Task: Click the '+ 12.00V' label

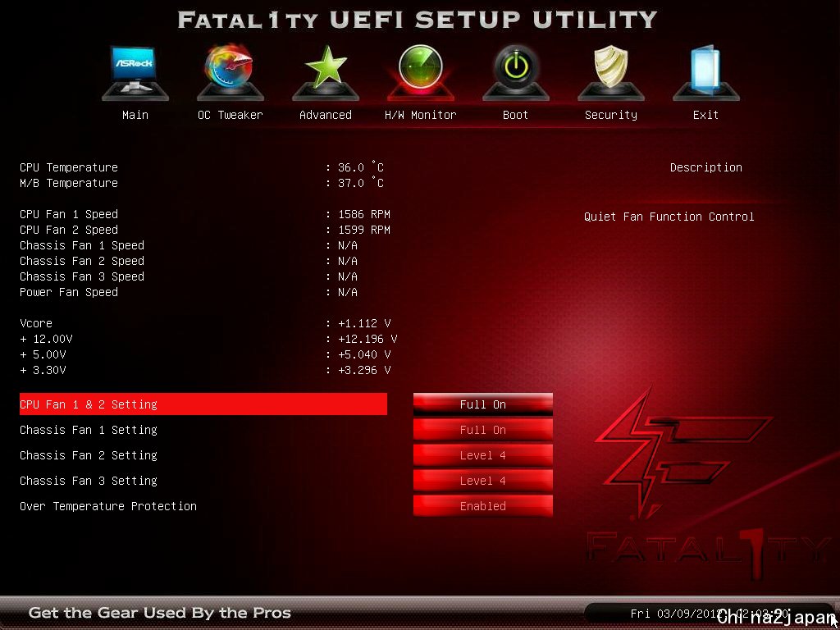Action: [x=46, y=339]
